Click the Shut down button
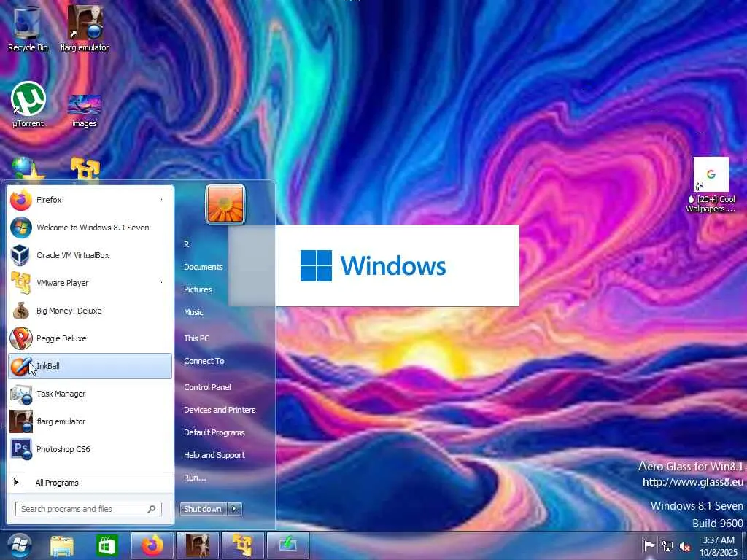Screen dimensions: 747x560 pos(204,509)
